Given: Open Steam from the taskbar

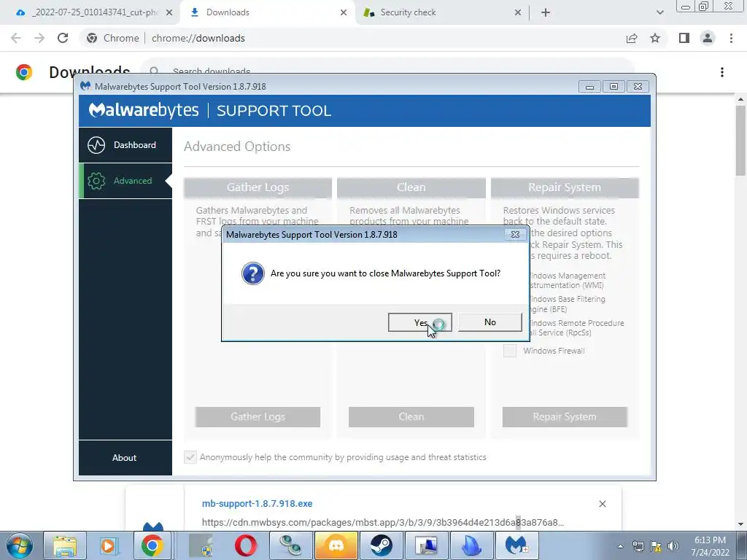Looking at the screenshot, I should click(381, 545).
